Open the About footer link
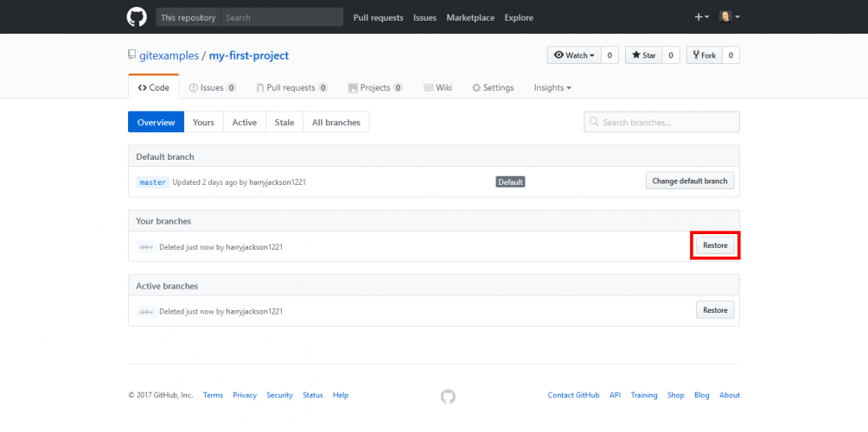This screenshot has width=868, height=432. (x=730, y=395)
